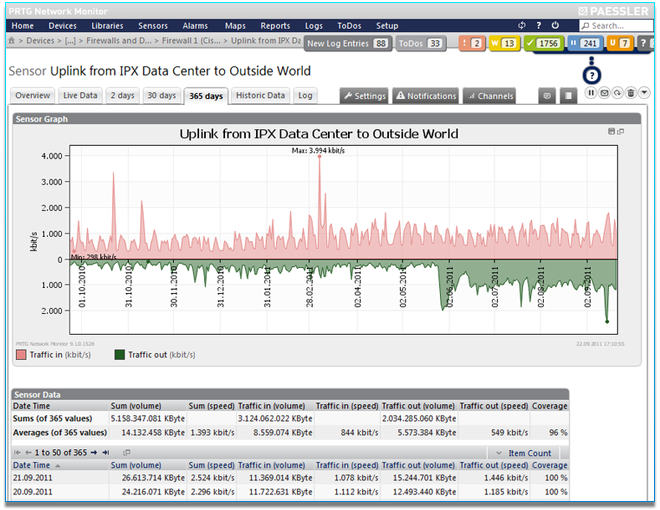Click the Traffic in pink legend swatch
Viewport: 660px width, 510px height.
(21, 354)
